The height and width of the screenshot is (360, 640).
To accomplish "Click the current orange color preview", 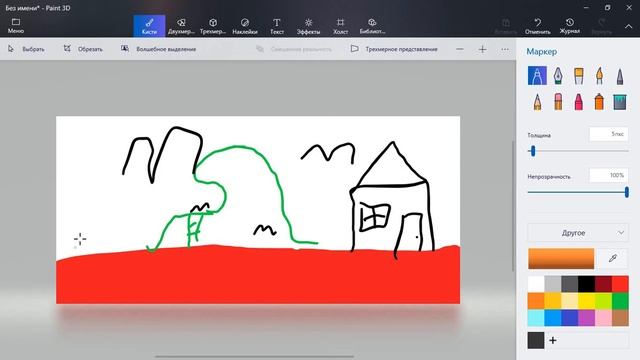I will pos(561,258).
